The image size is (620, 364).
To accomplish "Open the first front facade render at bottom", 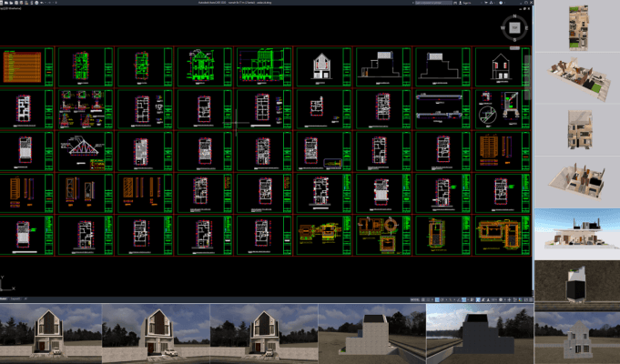I will [51, 334].
